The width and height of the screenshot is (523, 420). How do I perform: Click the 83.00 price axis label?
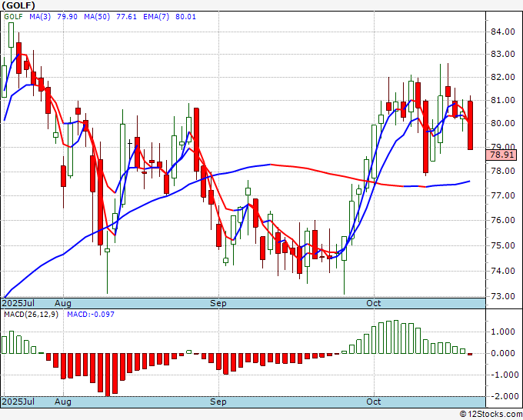(503, 54)
